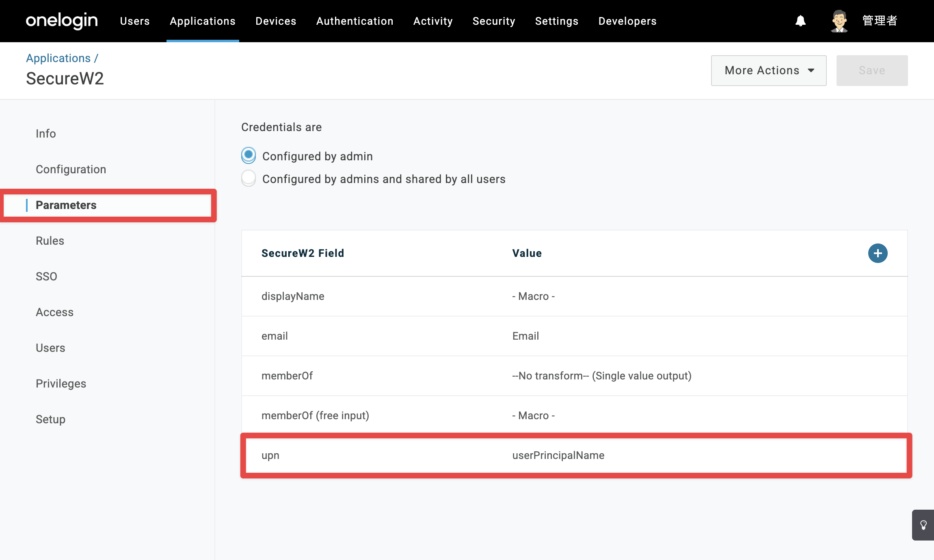Open the Users top menu
Screen dimensions: 934x560
135,21
